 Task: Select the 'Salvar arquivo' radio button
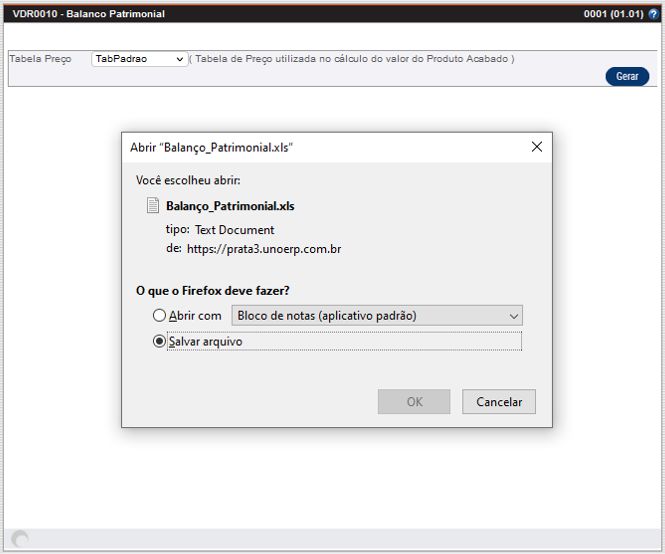tap(159, 341)
